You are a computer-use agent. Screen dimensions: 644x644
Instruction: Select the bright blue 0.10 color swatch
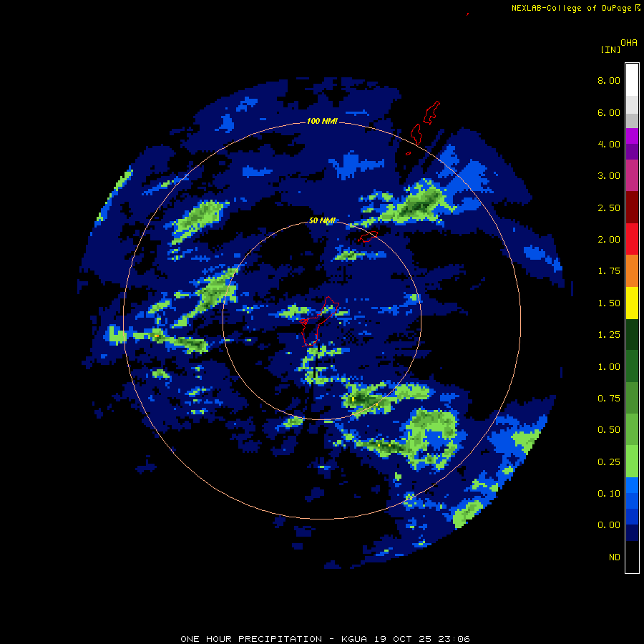pos(632,485)
